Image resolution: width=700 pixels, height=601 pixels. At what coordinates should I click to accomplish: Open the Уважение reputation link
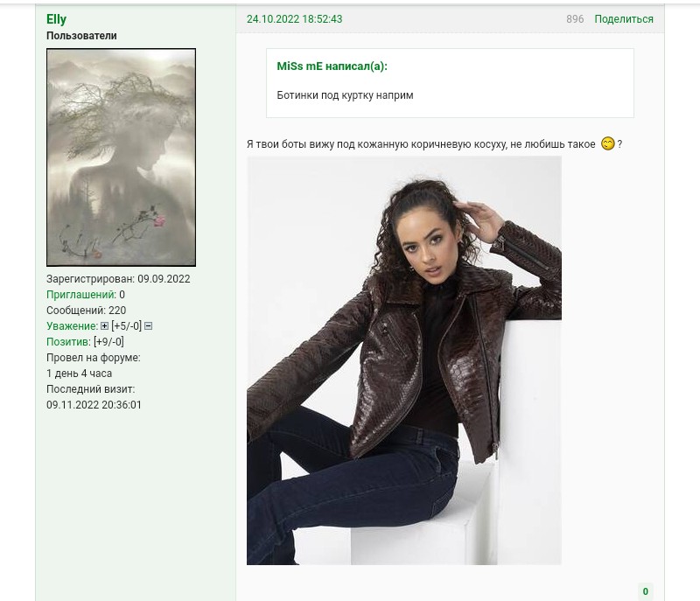pyautogui.click(x=72, y=326)
